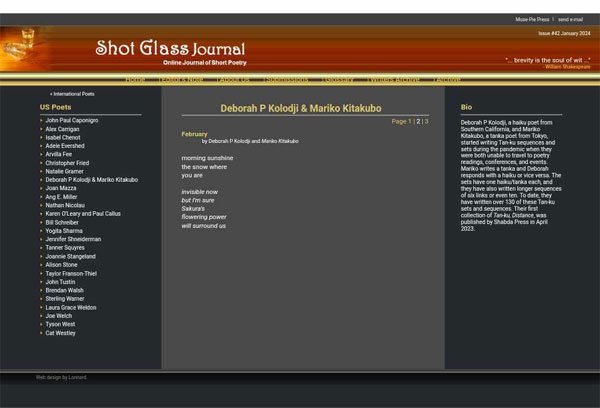This screenshot has height=408, width=600.
Task: Open poet Joe Welch
Action: pos(59,316)
